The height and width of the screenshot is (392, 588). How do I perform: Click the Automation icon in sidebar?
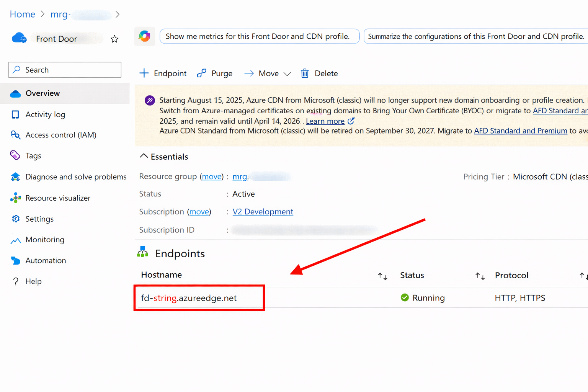(x=15, y=261)
